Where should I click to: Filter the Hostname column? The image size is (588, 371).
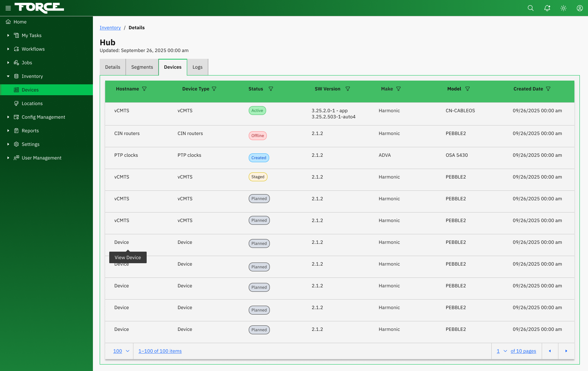click(144, 89)
